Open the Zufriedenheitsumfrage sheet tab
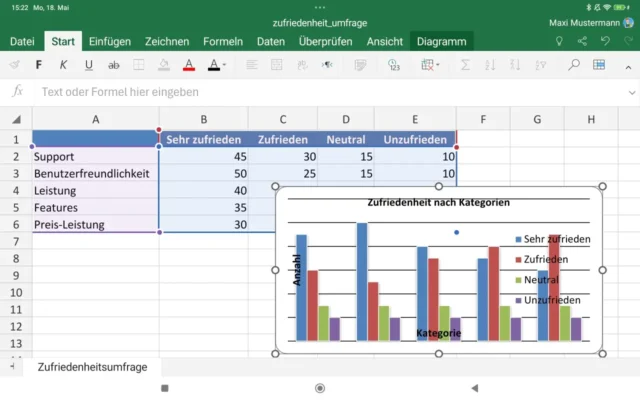The height and width of the screenshot is (400, 640). point(93,367)
